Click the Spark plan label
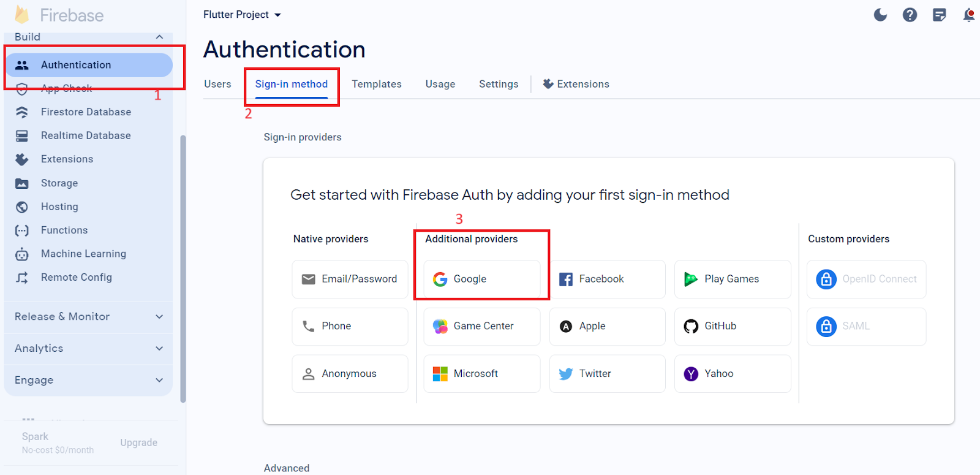Image resolution: width=980 pixels, height=475 pixels. pyautogui.click(x=35, y=437)
